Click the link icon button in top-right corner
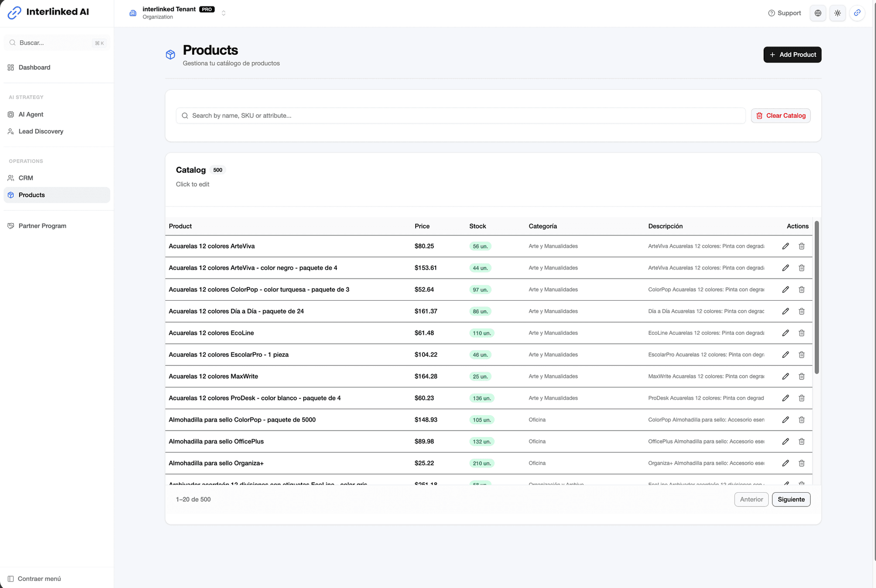 [x=857, y=13]
